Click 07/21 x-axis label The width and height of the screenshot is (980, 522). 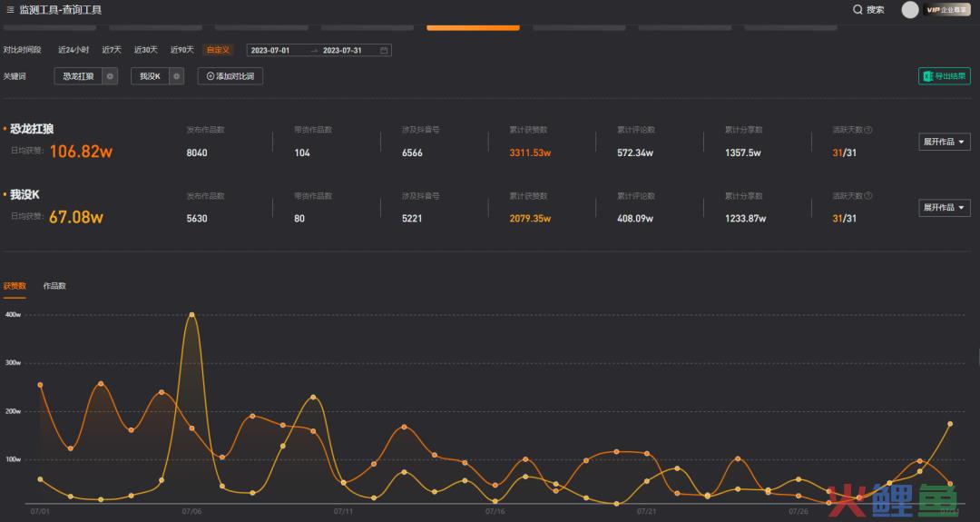point(647,511)
